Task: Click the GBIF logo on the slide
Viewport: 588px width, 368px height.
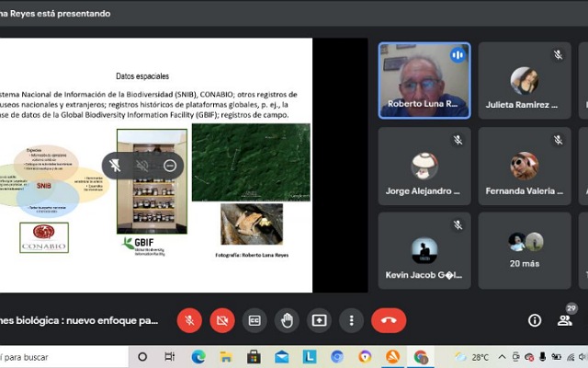Action: click(144, 246)
